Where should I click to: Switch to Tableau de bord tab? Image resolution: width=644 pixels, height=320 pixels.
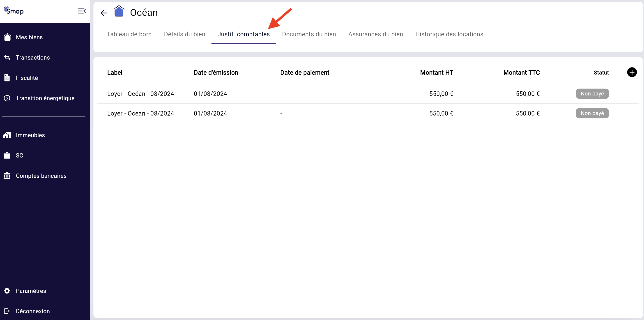(x=129, y=34)
